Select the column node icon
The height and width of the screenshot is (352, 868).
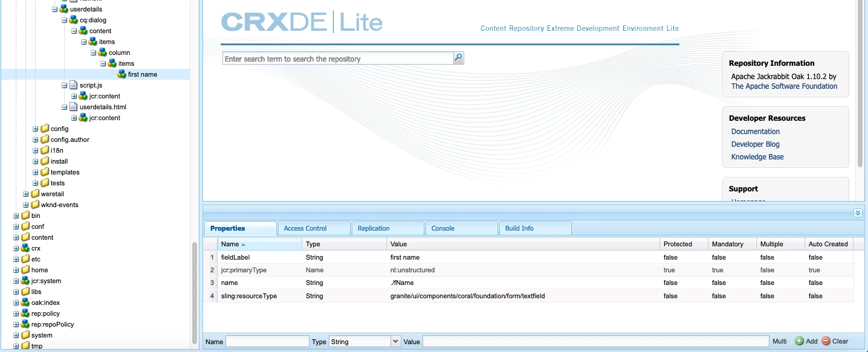tap(103, 53)
